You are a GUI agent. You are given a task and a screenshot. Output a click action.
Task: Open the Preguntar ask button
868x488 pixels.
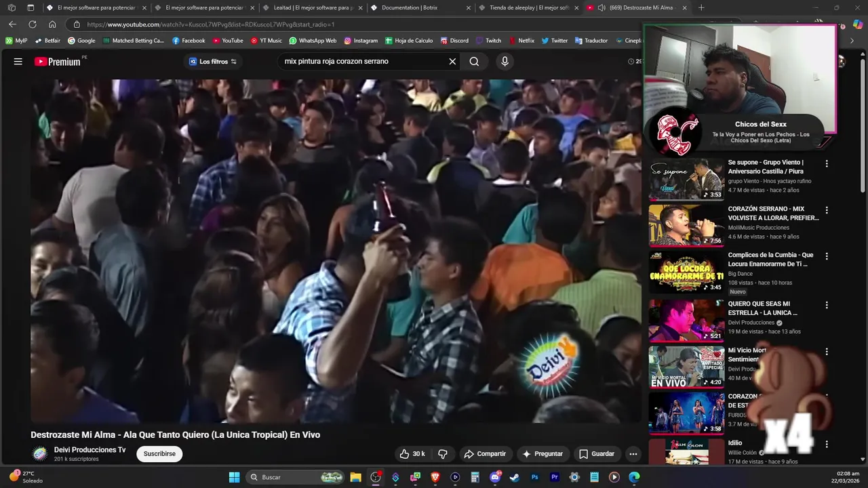click(542, 453)
